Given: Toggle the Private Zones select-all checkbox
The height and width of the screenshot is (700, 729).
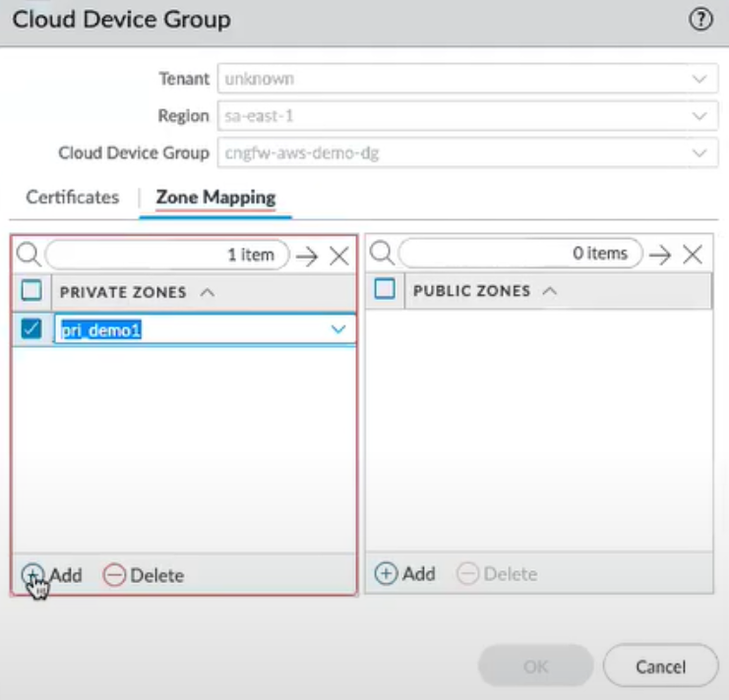Looking at the screenshot, I should pyautogui.click(x=31, y=291).
